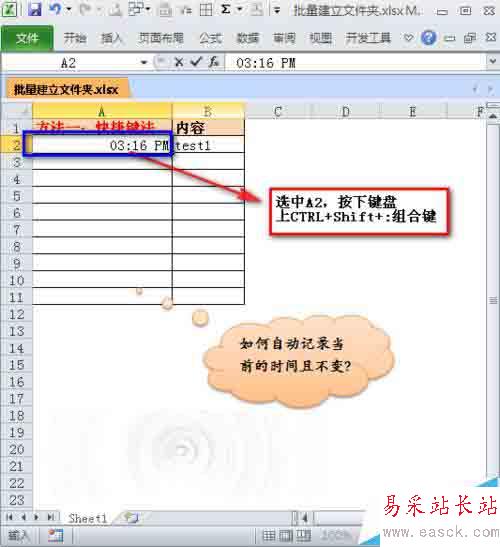Click the Undo arrow icon
This screenshot has width=500, height=547.
[55, 9]
